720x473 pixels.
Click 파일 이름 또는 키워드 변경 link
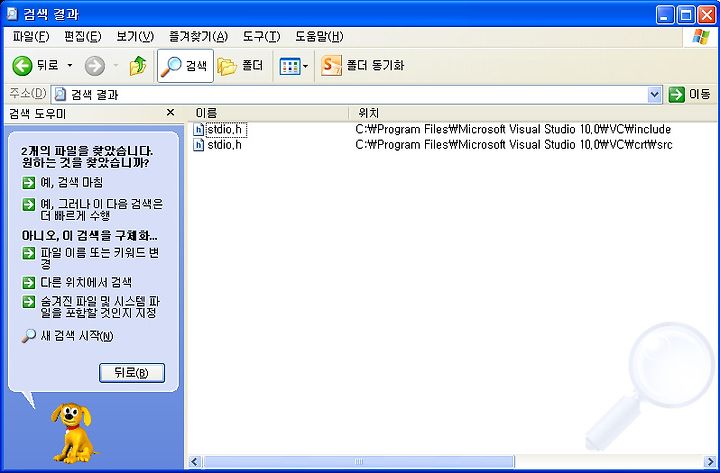(x=100, y=259)
